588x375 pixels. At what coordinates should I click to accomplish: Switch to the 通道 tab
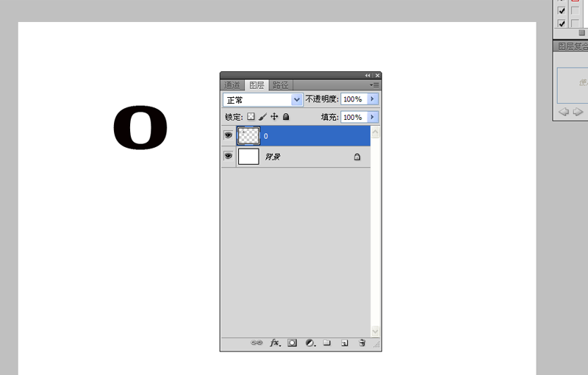(x=232, y=85)
